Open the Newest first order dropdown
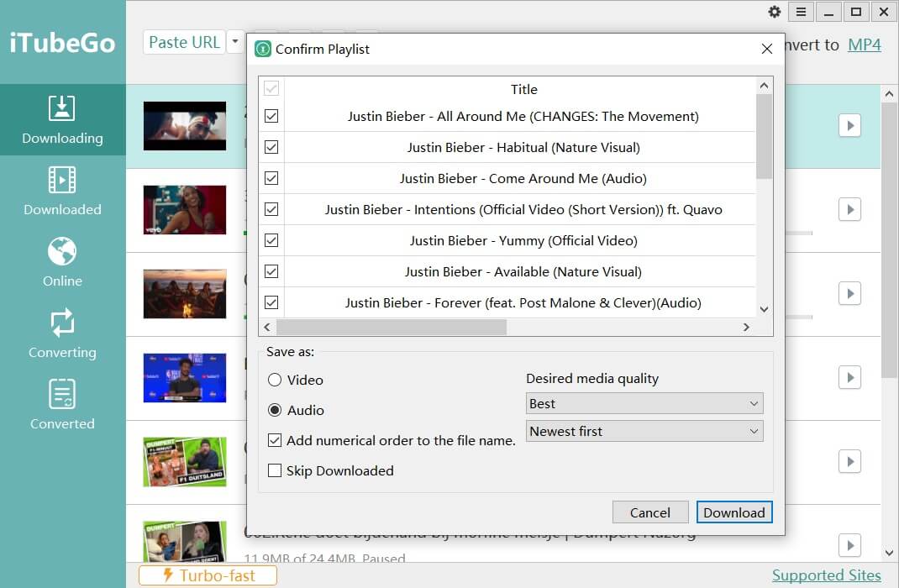The height and width of the screenshot is (588, 899). click(x=644, y=431)
